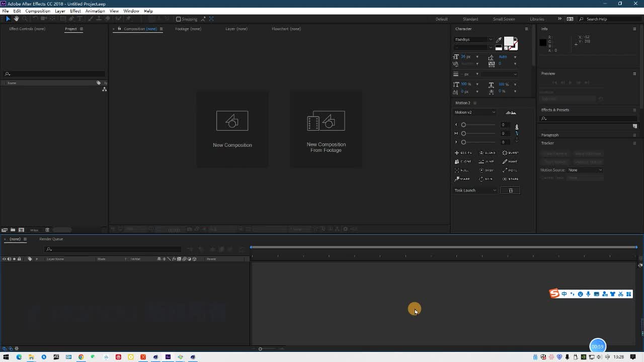
Task: Toggle the Motion 2 link arrows icon
Action: click(x=517, y=133)
